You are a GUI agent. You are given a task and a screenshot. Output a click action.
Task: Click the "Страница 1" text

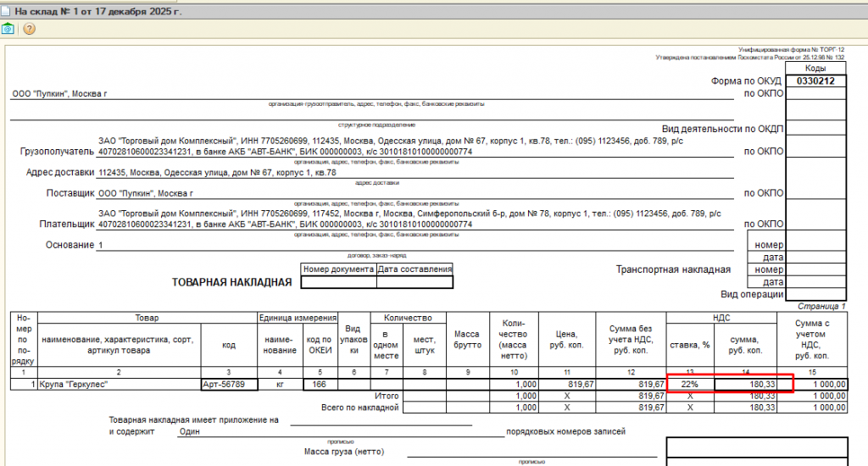point(821,306)
